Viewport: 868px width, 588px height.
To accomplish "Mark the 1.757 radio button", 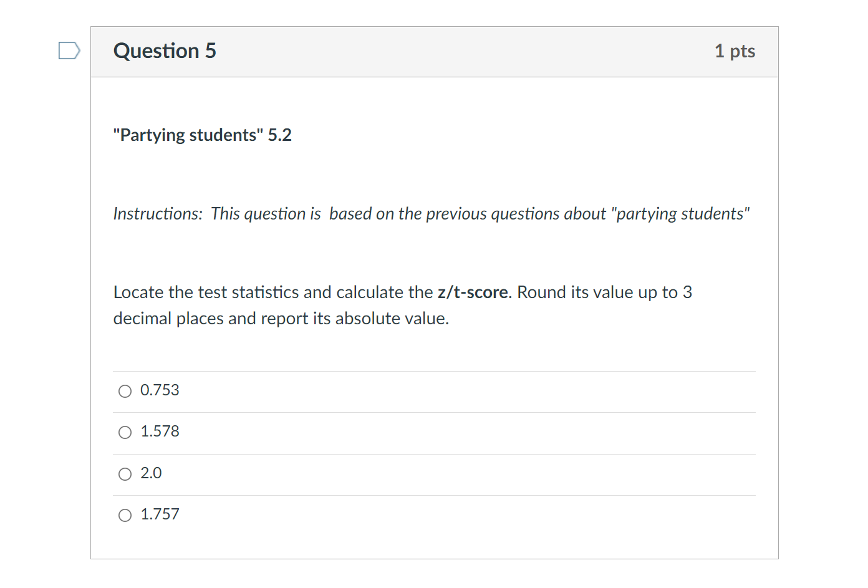I will click(125, 515).
